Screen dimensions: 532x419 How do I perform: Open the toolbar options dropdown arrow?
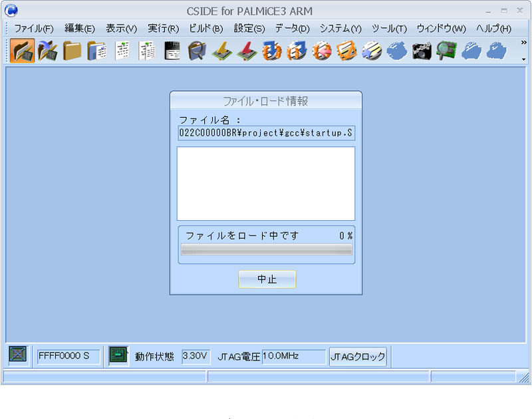(x=524, y=59)
